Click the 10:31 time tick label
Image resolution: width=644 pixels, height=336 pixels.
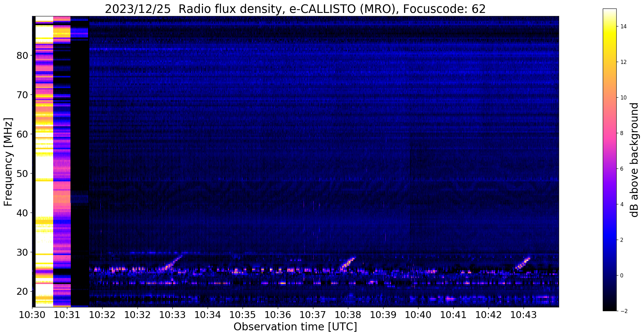pyautogui.click(x=67, y=315)
